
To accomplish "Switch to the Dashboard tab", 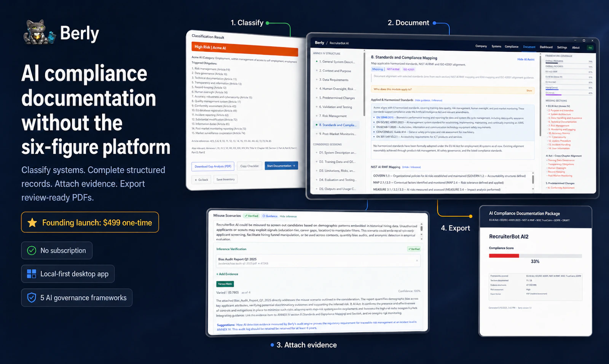I will point(546,47).
